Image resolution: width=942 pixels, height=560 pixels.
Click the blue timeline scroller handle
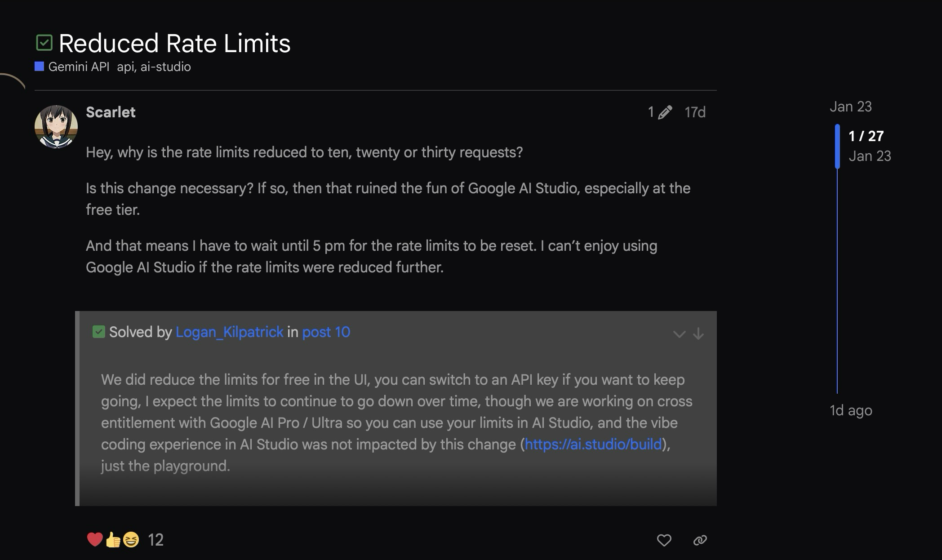(837, 146)
